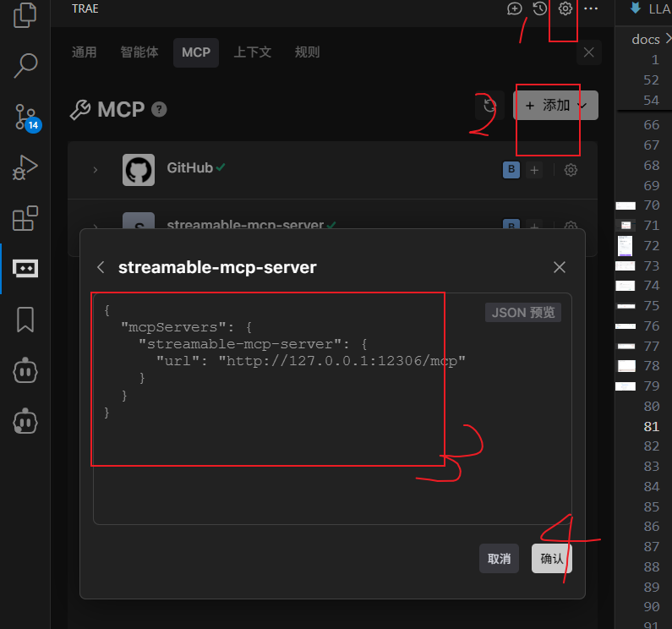Open the second robot assistant icon
Screen dimensions: 672x629
click(x=25, y=421)
